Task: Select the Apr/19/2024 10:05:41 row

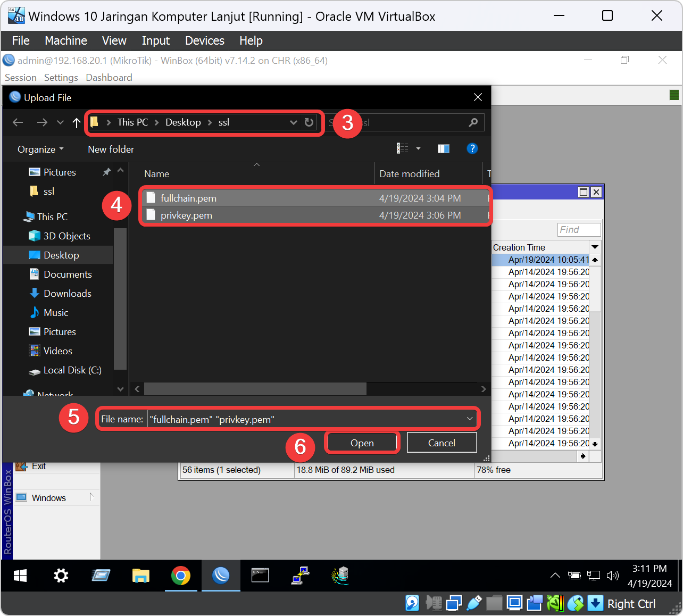Action: pyautogui.click(x=541, y=260)
